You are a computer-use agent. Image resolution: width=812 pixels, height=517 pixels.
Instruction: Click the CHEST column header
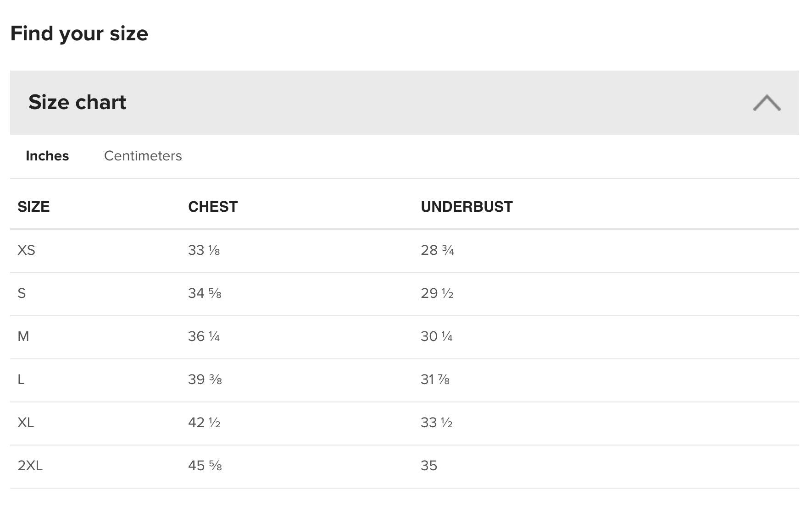click(213, 207)
